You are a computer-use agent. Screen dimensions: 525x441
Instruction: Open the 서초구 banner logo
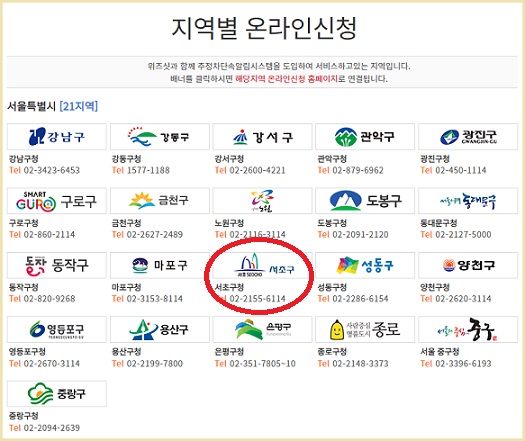262,265
